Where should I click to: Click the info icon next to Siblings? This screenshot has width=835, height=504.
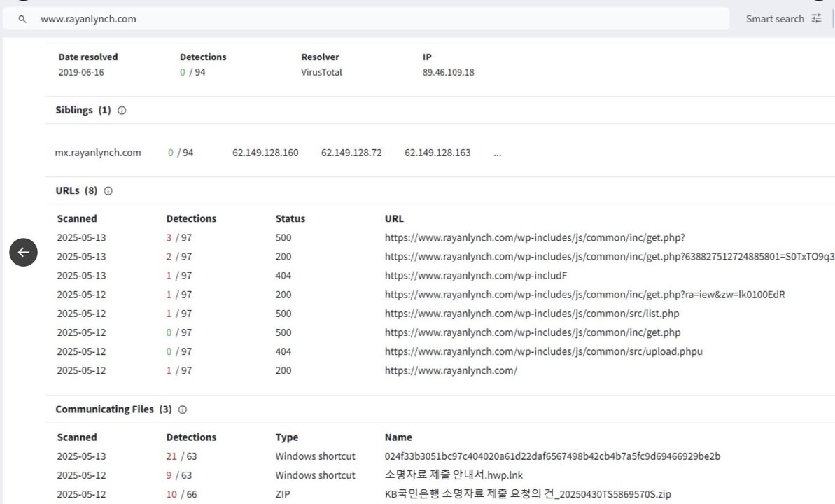pos(121,110)
